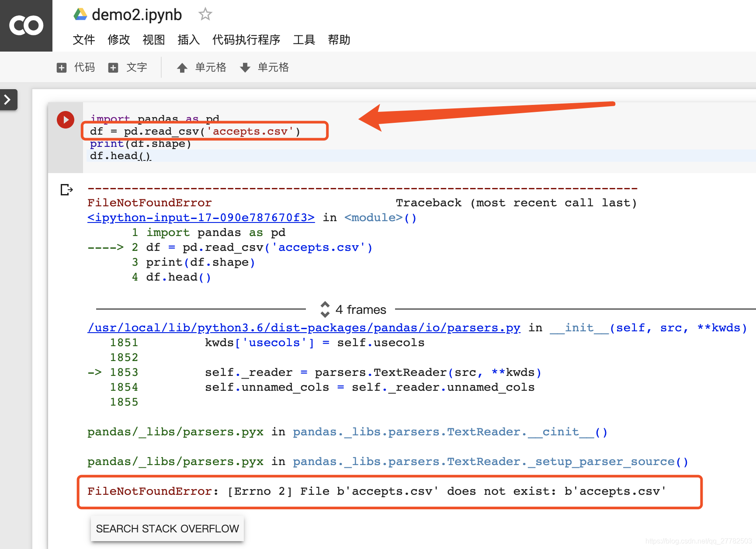This screenshot has height=549, width=756.
Task: Open the pandas/io/parsers.py file link
Action: pyautogui.click(x=304, y=328)
